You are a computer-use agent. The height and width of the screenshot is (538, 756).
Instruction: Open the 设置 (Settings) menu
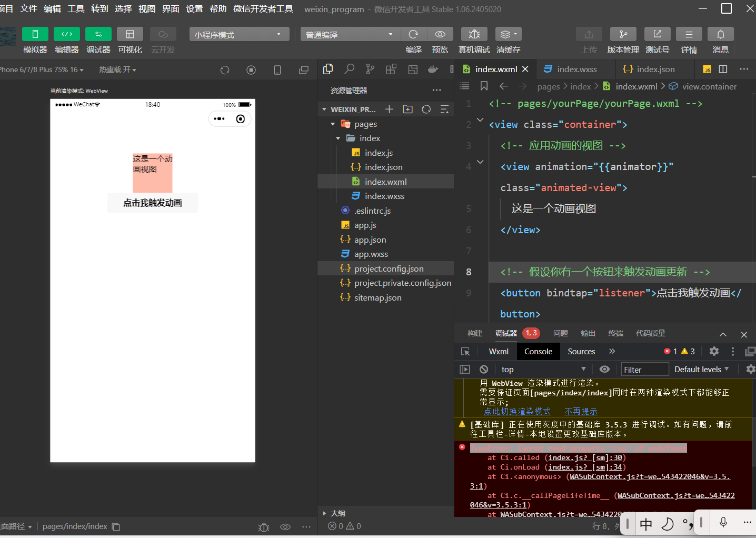(194, 9)
